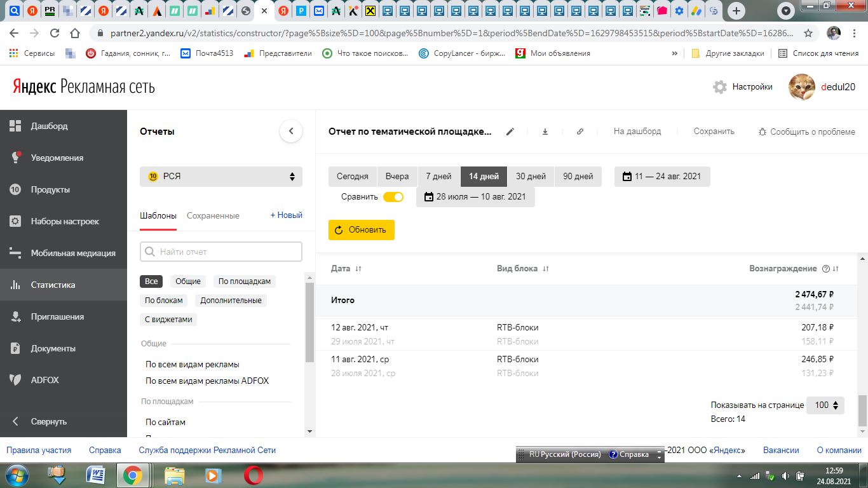Image resolution: width=868 pixels, height=488 pixels.
Task: Copy report link via chain icon
Action: (x=580, y=132)
